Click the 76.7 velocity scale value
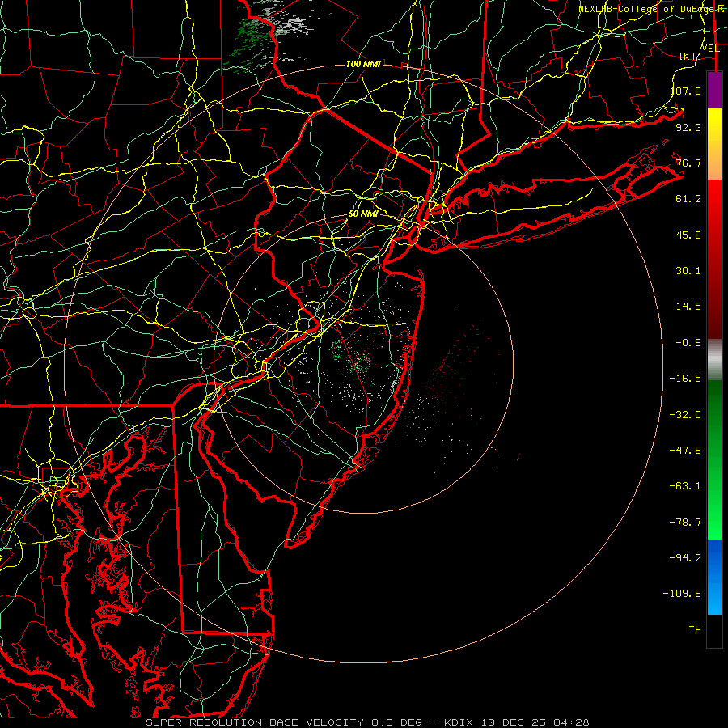Screen dimensions: 728x728 click(x=688, y=163)
